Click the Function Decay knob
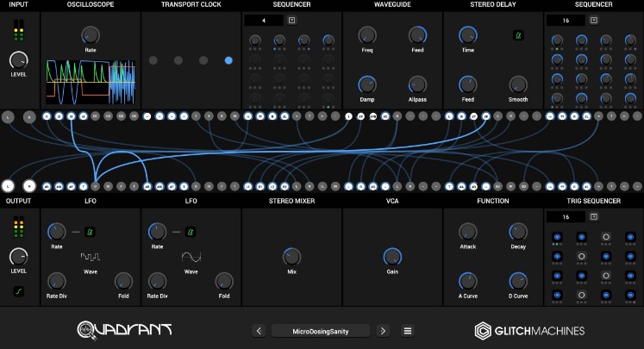644x349 pixels. pos(518,232)
